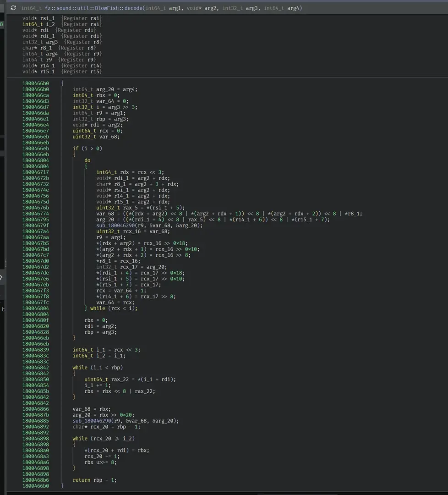
Task: Click address 180046839 in the address column
Action: point(36,350)
